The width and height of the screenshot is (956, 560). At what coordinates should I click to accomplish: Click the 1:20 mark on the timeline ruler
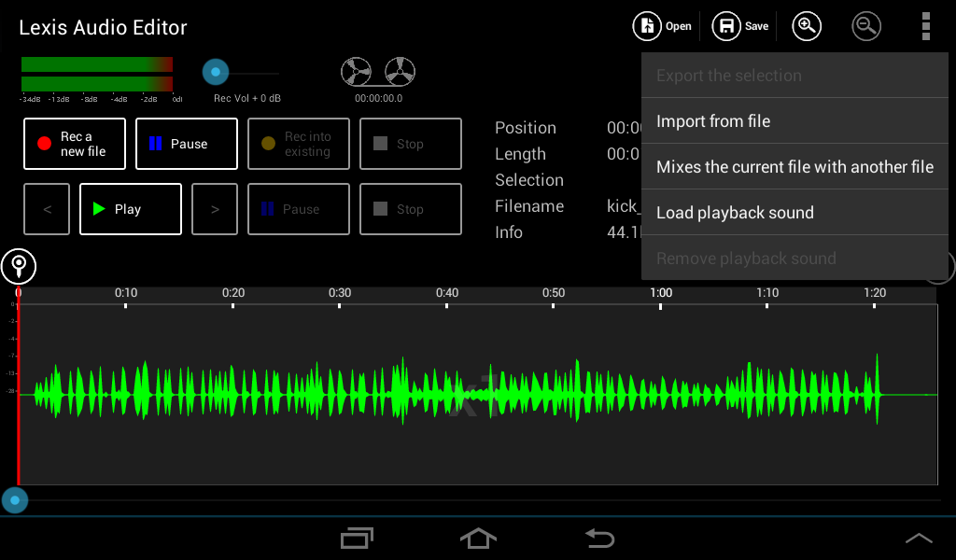coord(874,293)
